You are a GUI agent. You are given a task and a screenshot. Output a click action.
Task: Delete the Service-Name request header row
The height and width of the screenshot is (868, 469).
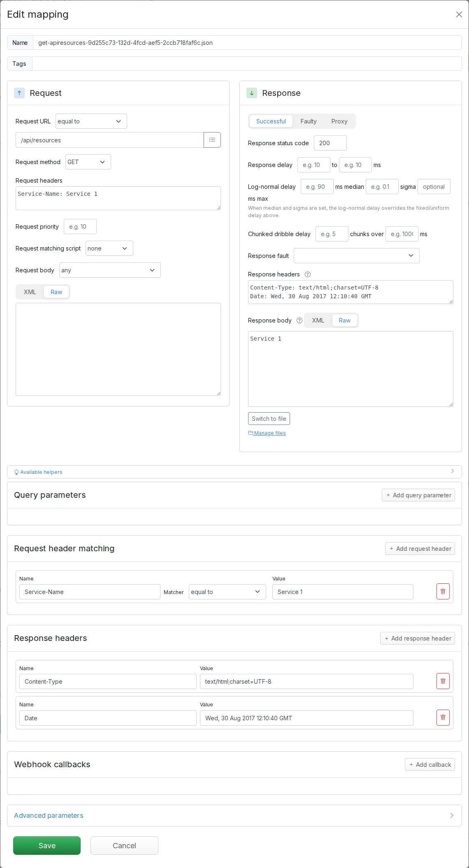(x=443, y=592)
